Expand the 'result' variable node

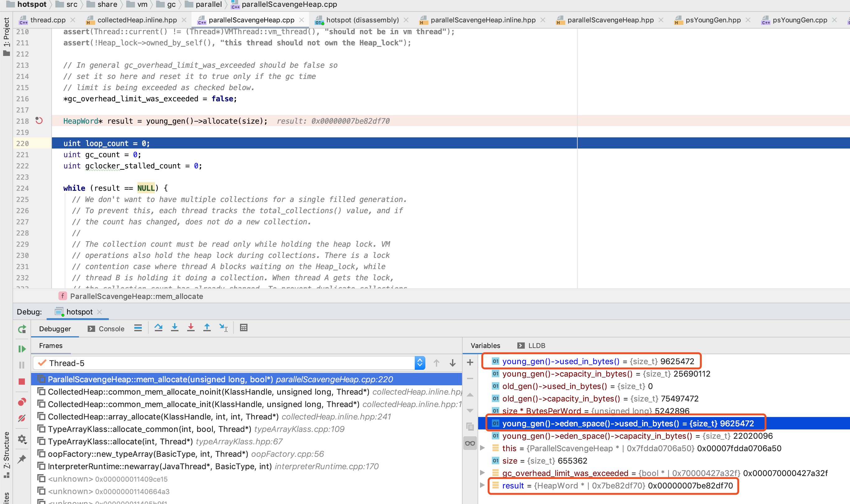tap(483, 485)
